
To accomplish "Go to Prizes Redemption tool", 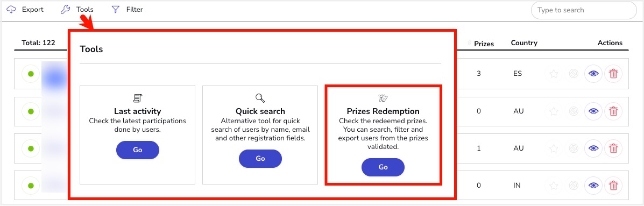I will [383, 167].
